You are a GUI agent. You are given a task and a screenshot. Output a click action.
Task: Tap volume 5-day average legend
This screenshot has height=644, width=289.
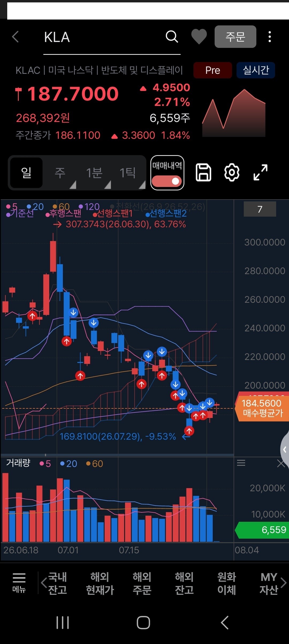[x=45, y=463]
